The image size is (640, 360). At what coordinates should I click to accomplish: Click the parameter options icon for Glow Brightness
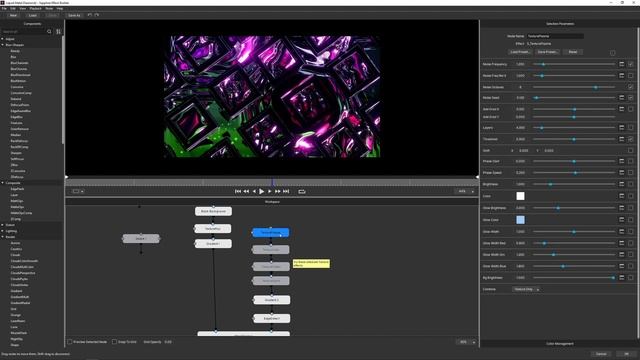(x=622, y=208)
